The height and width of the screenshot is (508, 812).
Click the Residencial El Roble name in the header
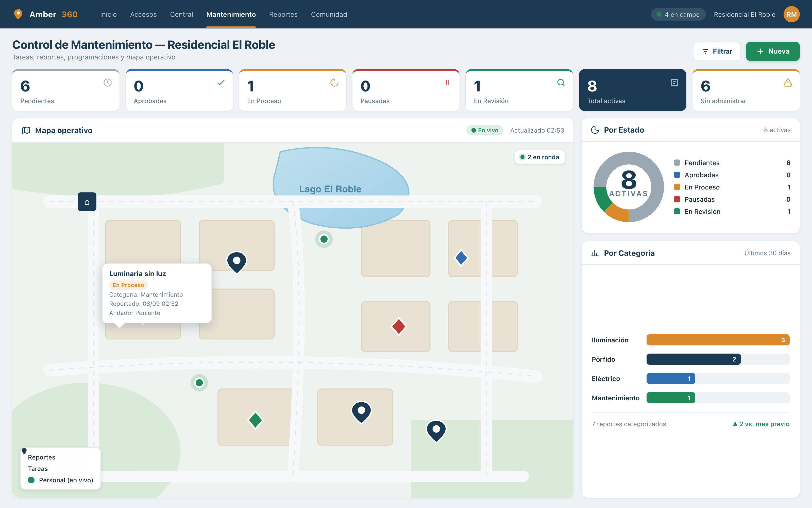(744, 14)
